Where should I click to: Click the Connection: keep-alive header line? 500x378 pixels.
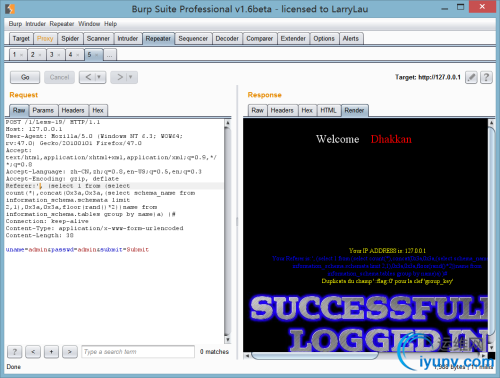tap(47, 221)
